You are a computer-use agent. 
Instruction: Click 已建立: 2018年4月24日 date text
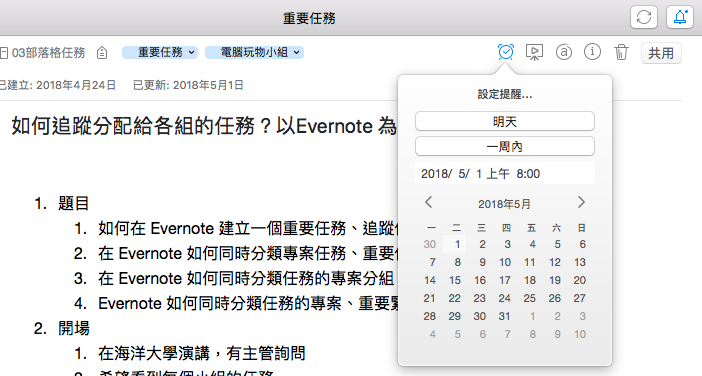57,85
